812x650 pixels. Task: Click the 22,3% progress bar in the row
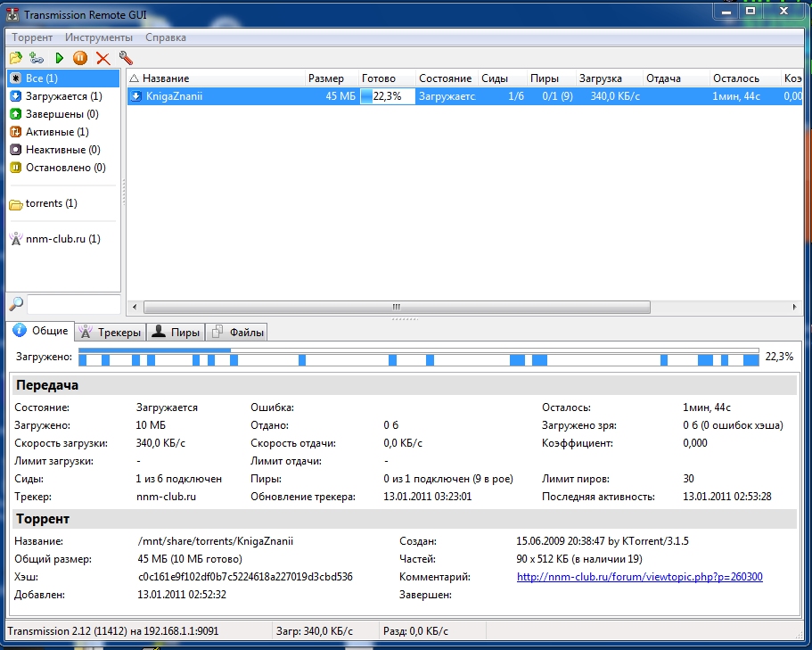[x=388, y=96]
